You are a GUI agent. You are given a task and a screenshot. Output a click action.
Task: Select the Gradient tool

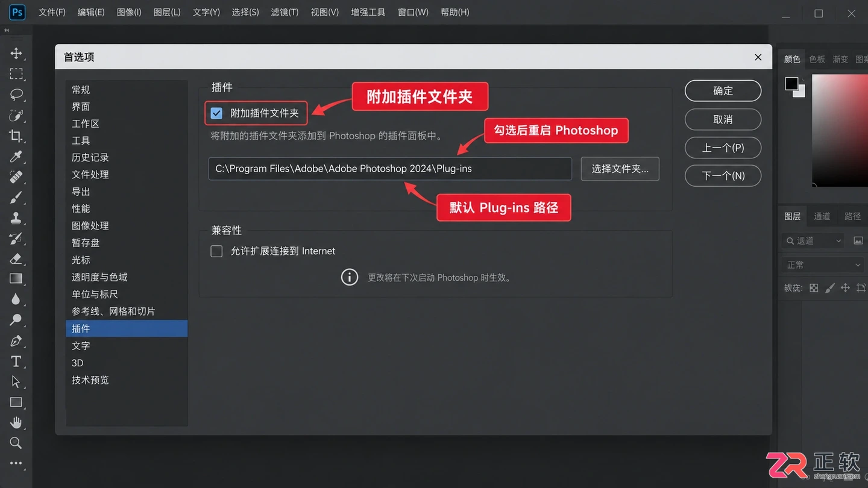[16, 278]
